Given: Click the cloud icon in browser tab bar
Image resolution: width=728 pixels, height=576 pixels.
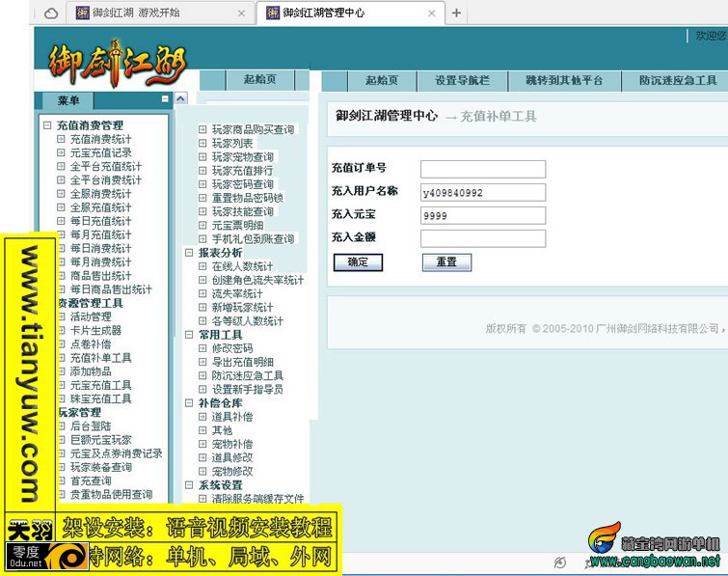Looking at the screenshot, I should tap(51, 14).
